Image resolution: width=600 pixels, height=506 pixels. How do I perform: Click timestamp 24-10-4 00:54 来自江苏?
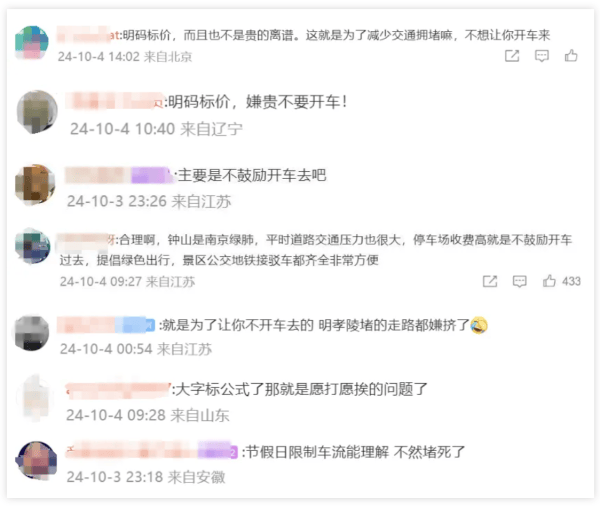click(136, 349)
